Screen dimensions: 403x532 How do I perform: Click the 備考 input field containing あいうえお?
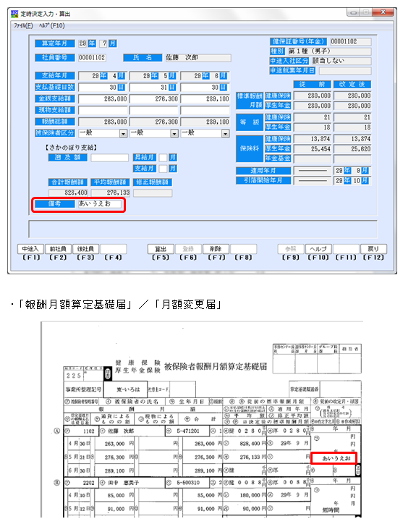(x=99, y=204)
